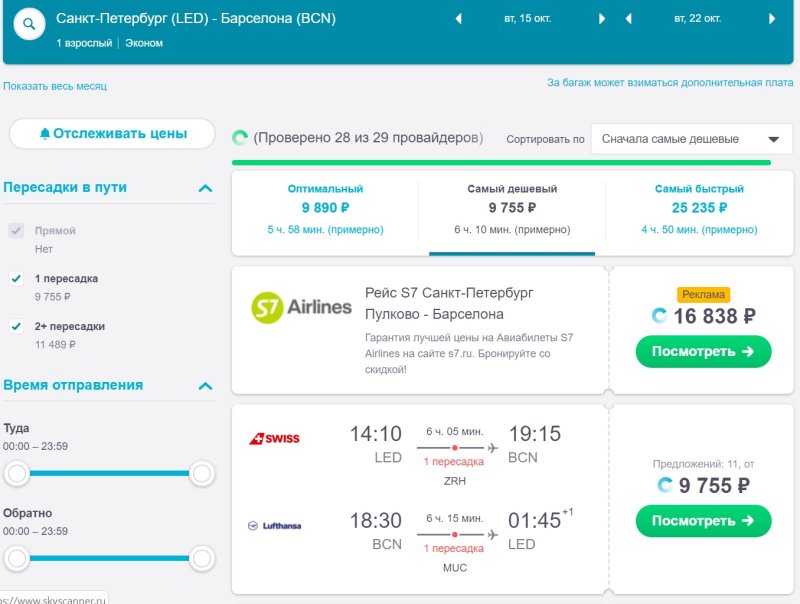This screenshot has width=800, height=604.
Task: Toggle the Прямой flights checkbox
Action: (16, 231)
